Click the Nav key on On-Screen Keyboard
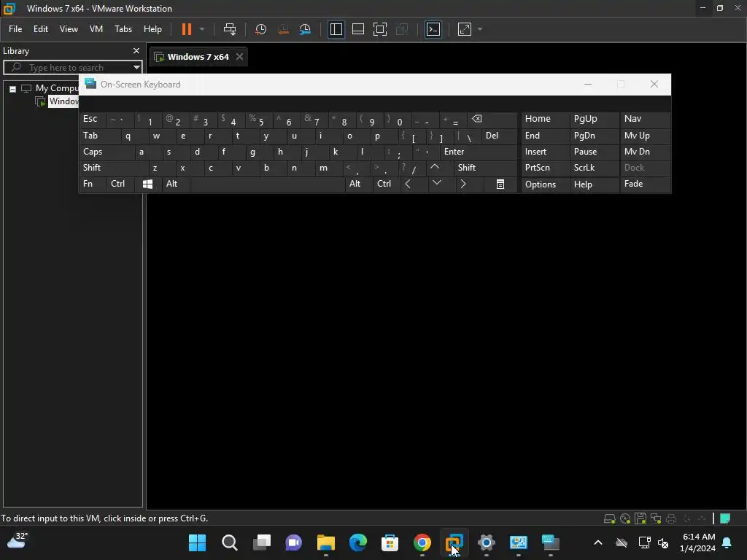 pos(645,119)
